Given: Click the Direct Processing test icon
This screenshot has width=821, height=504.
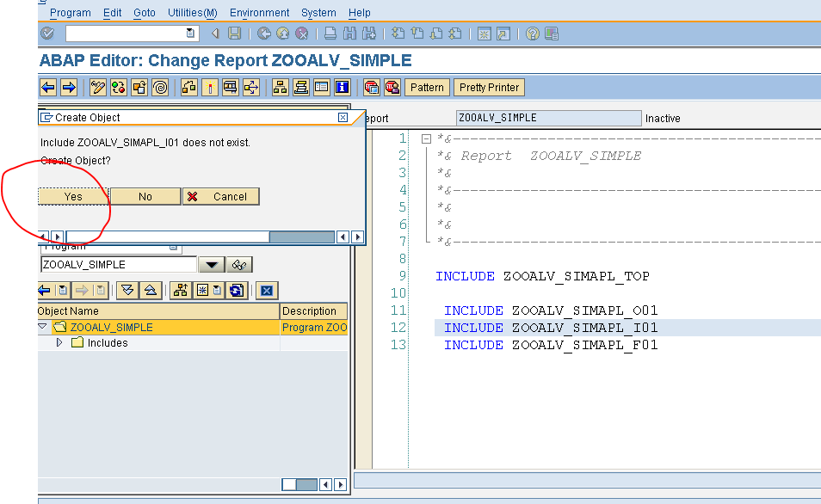Looking at the screenshot, I should [x=231, y=88].
